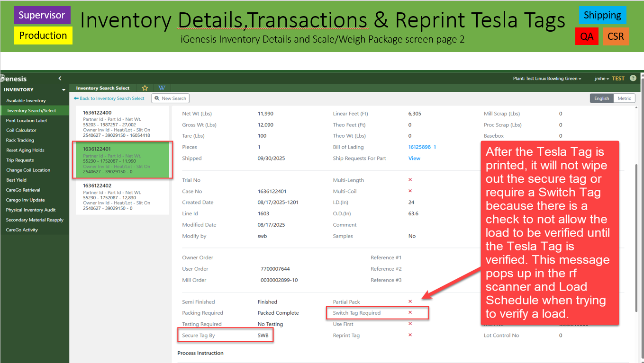The height and width of the screenshot is (363, 644).
Task: Open the Plant Test Linux Bowling Green dropdown
Action: [x=547, y=79]
